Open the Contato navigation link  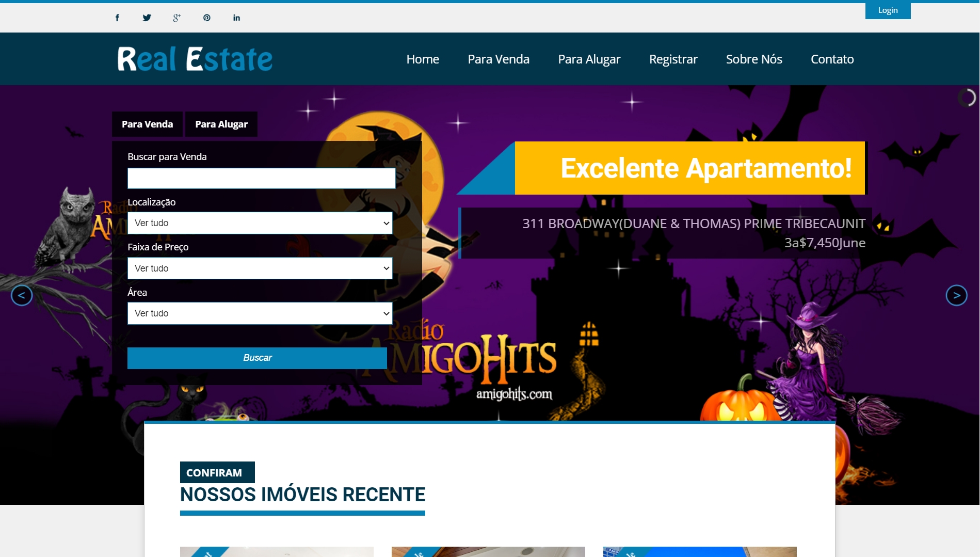click(x=832, y=59)
